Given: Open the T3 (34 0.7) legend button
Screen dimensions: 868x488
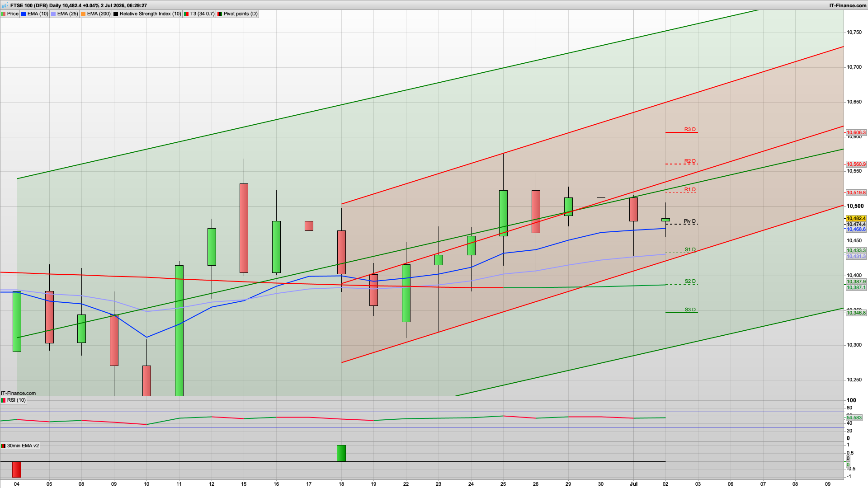Looking at the screenshot, I should click(199, 14).
